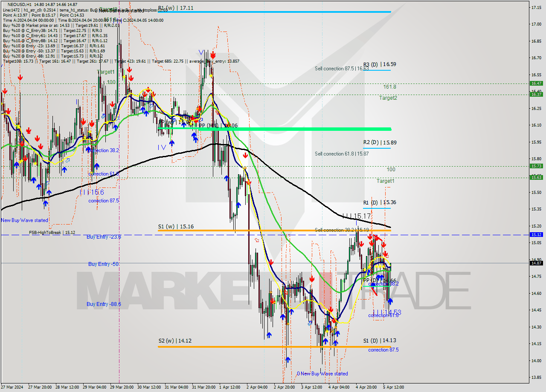Select the 'Buy Entry -88.6' label

point(104,304)
